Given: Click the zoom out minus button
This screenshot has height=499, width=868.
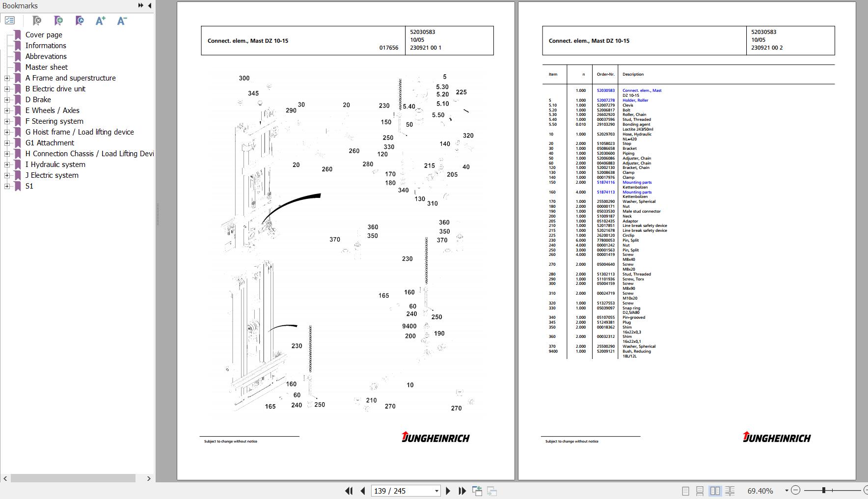Looking at the screenshot, I should (796, 490).
